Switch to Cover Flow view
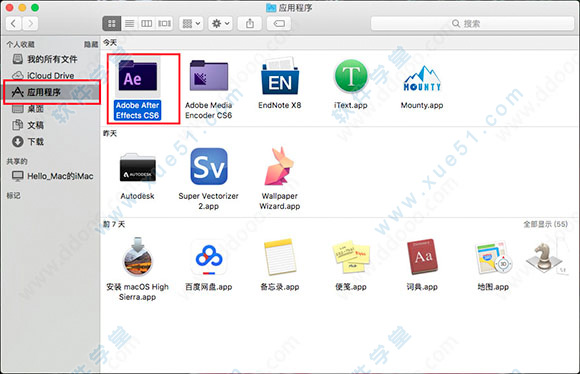Viewport: 580px width, 374px height. click(164, 24)
